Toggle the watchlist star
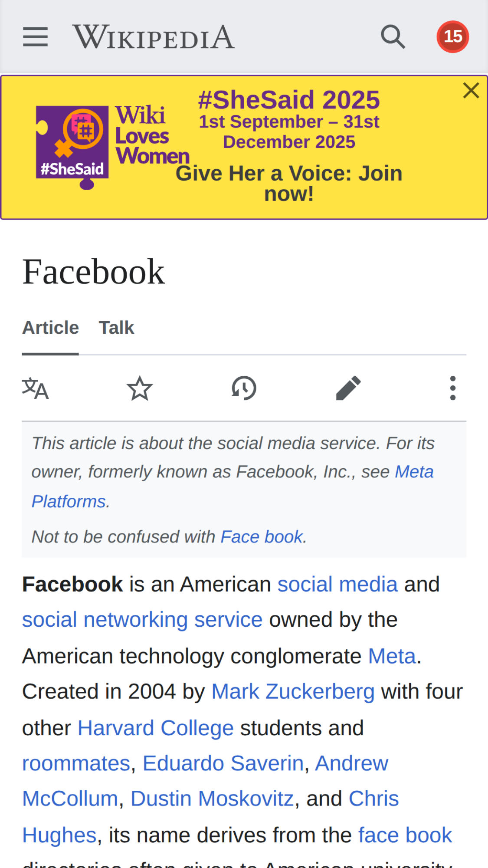Viewport: 488px width, 868px height. [x=140, y=388]
